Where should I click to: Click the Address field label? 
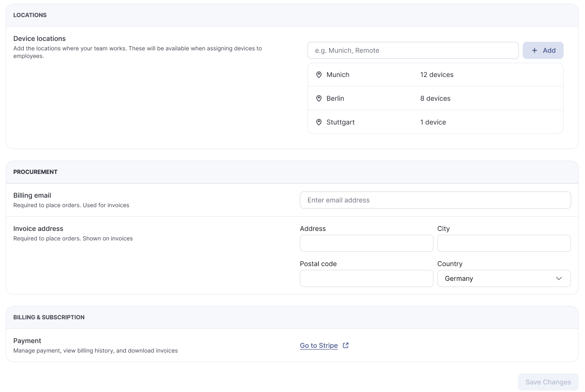[313, 229]
